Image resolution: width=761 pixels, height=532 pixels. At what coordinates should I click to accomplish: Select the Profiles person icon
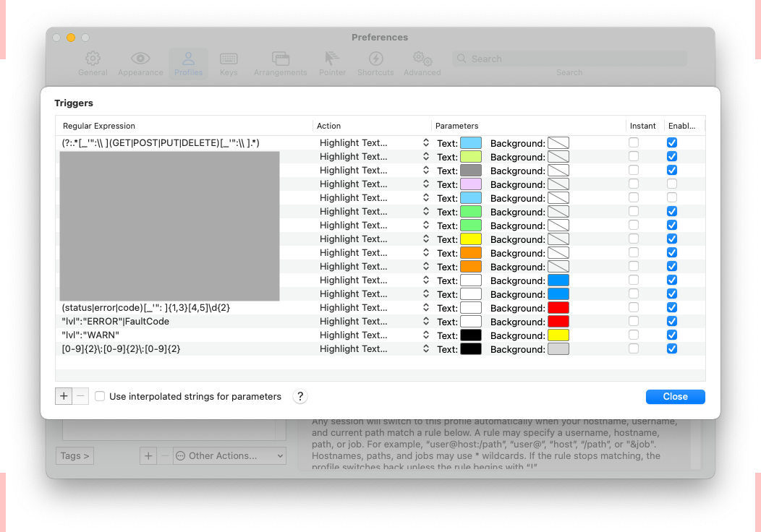coord(188,59)
